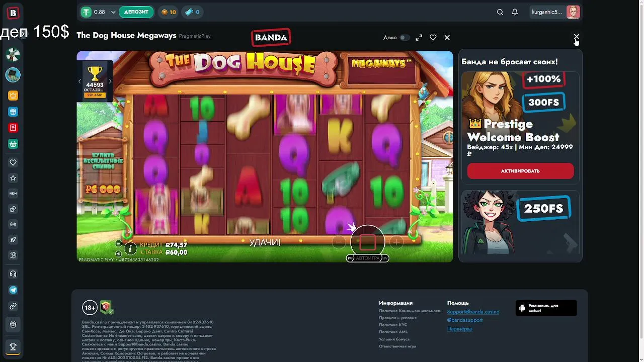Open the PragmaticPlay provider link
The width and height of the screenshot is (644, 362).
click(x=195, y=36)
